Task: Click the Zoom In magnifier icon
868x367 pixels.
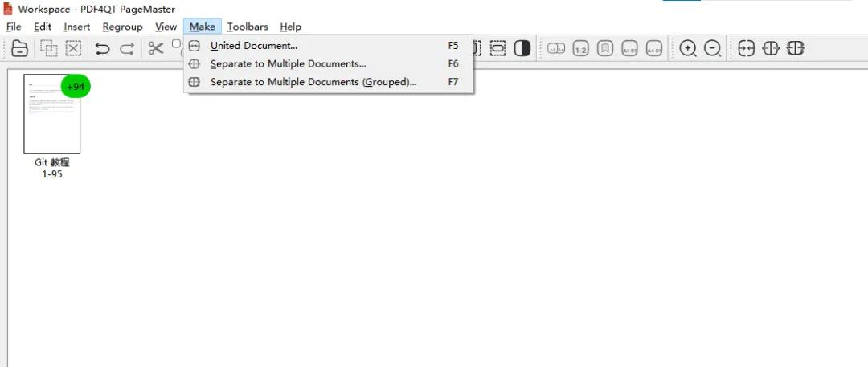Action: pyautogui.click(x=688, y=49)
